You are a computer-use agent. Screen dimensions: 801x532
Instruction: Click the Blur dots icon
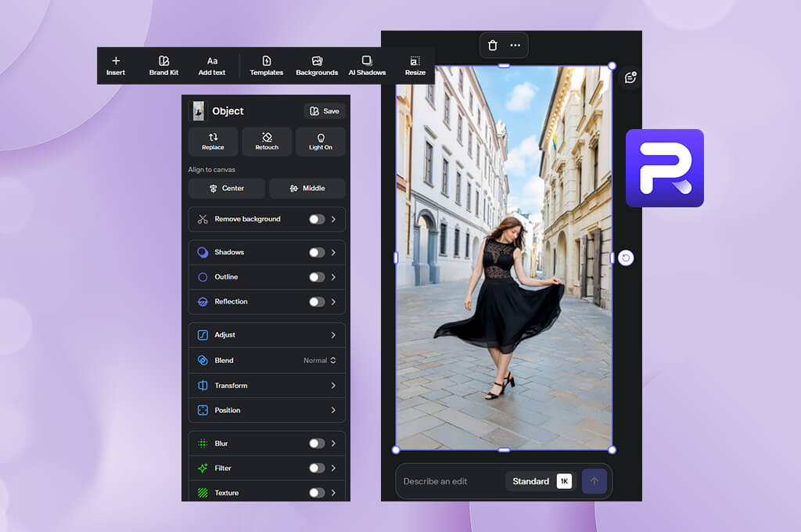tap(203, 444)
